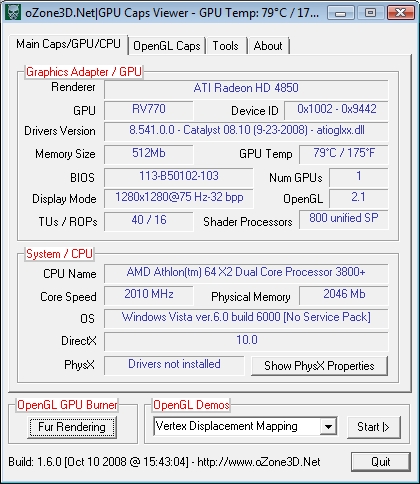Image resolution: width=420 pixels, height=484 pixels.
Task: Start the Fur Rendering GPU burner
Action: click(72, 427)
